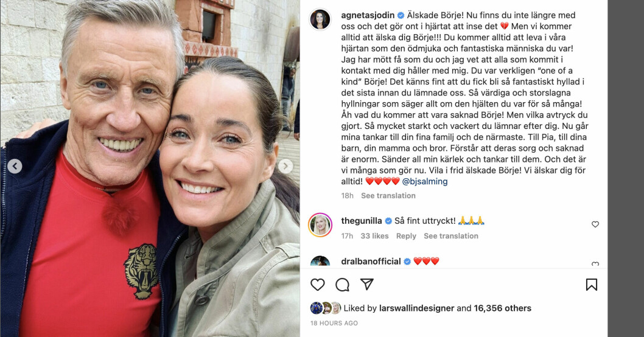Share post via paper plane icon
644x337 pixels.
point(367,284)
